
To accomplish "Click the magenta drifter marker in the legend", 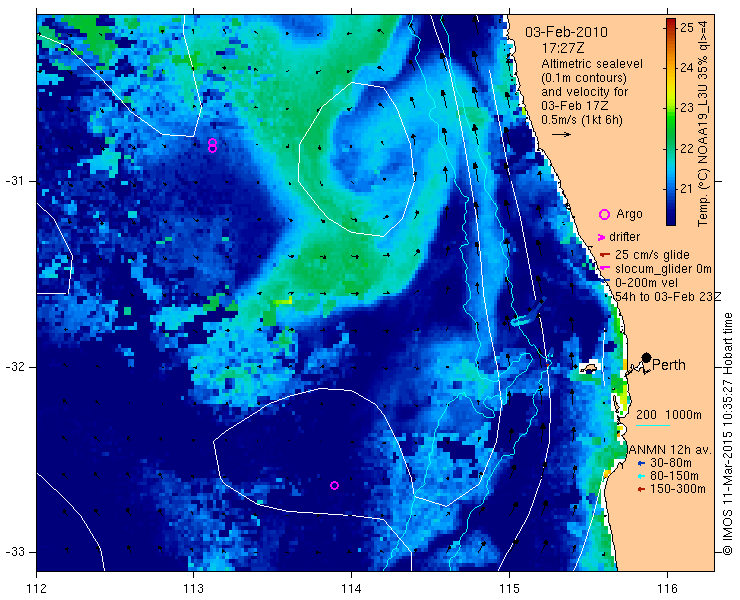I will [x=602, y=237].
